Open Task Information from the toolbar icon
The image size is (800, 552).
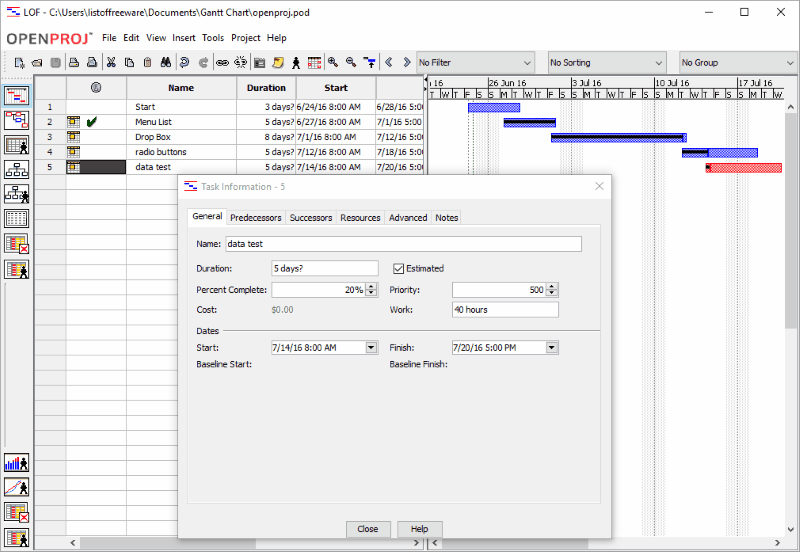coord(260,63)
